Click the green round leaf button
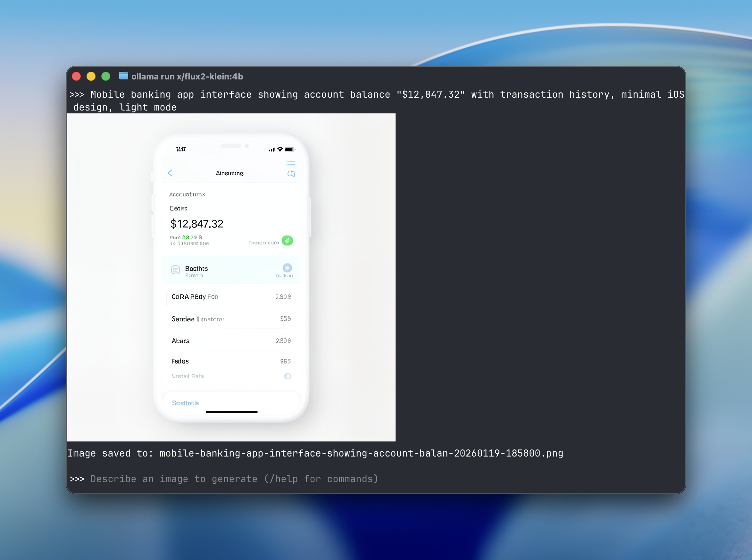 click(287, 240)
